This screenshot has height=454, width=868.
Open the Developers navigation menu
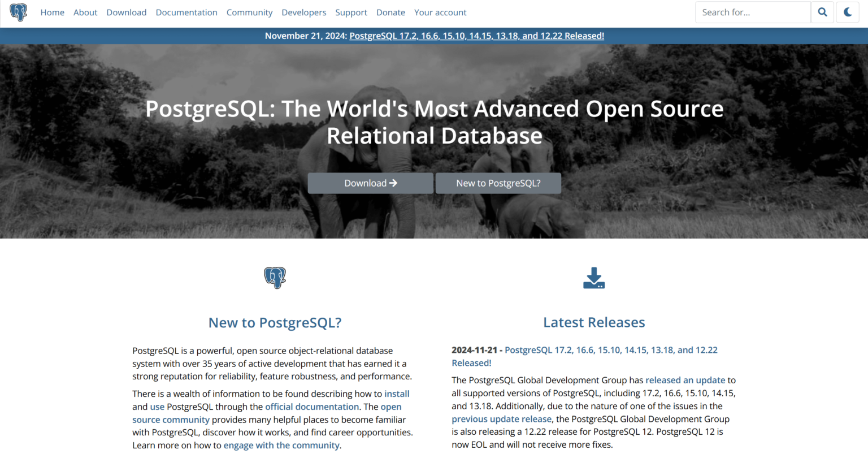coord(303,12)
